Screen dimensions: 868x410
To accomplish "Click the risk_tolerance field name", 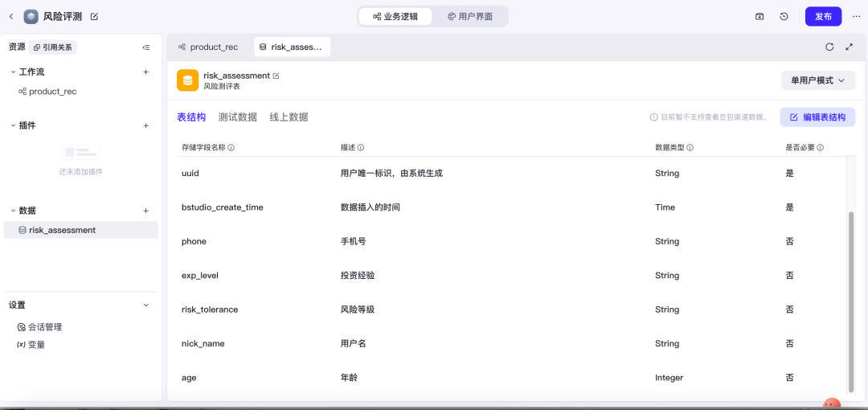I will coord(210,310).
